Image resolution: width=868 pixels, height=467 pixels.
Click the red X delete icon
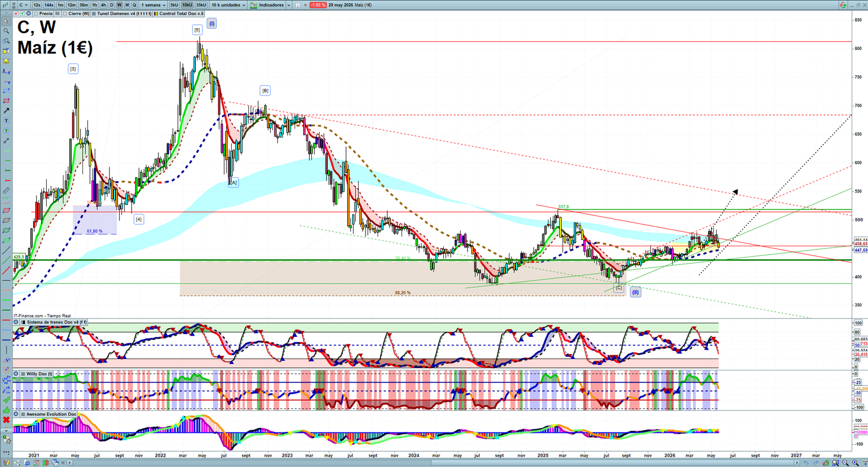[x=6, y=420]
